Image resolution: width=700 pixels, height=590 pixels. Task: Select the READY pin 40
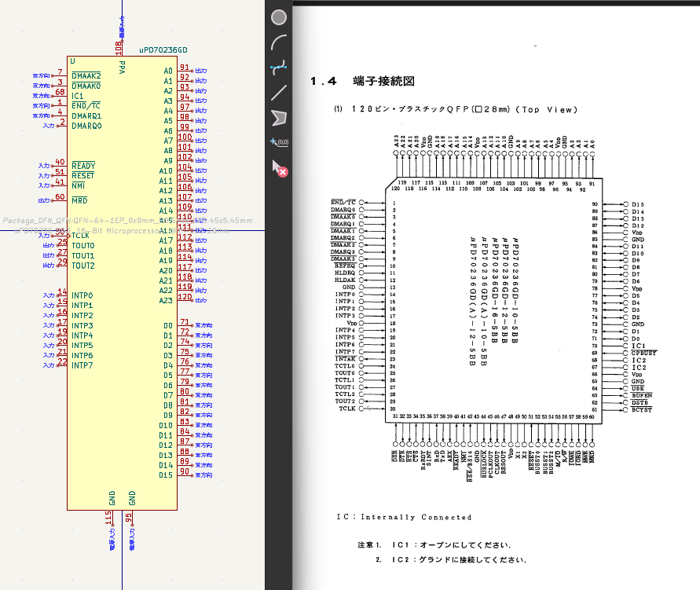pyautogui.click(x=60, y=165)
